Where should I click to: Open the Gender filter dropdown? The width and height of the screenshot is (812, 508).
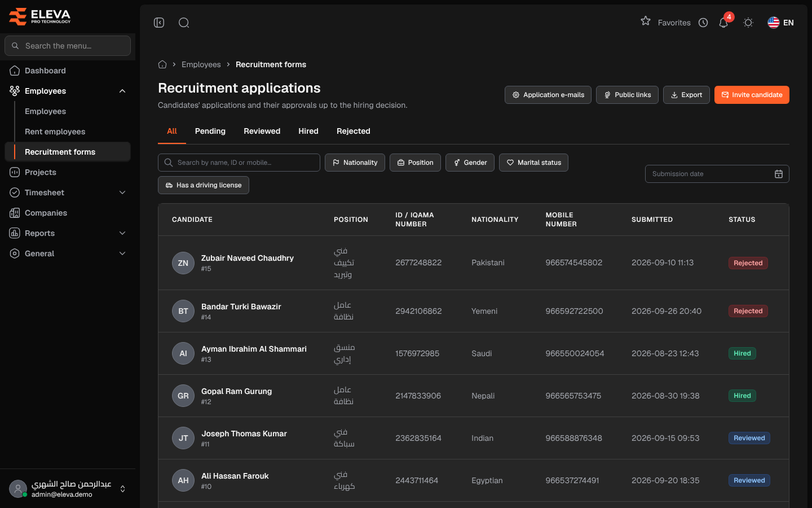click(470, 163)
